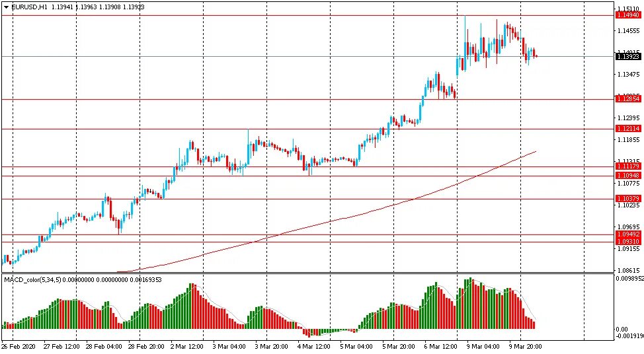Select the red 1.12854 level price tag

pos(628,99)
